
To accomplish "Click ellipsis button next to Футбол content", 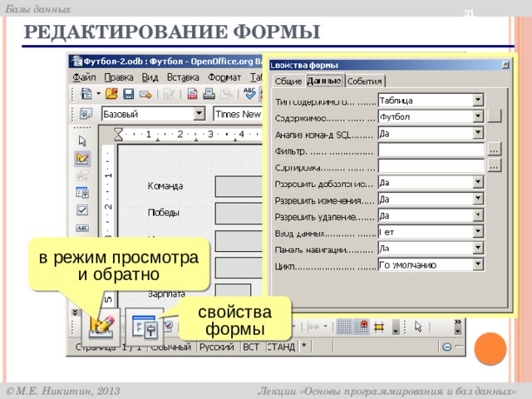I will (x=495, y=116).
